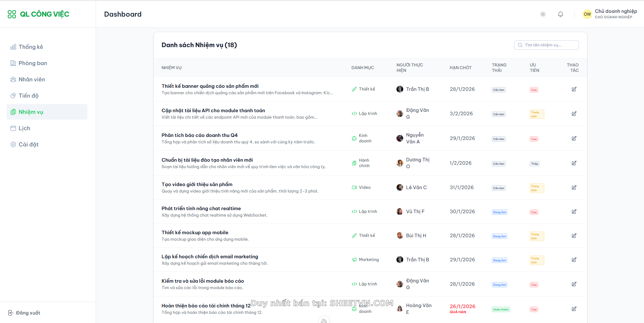Open the Chủ doanh nghiệp user profile menu
This screenshot has height=323, width=644.
[x=610, y=14]
